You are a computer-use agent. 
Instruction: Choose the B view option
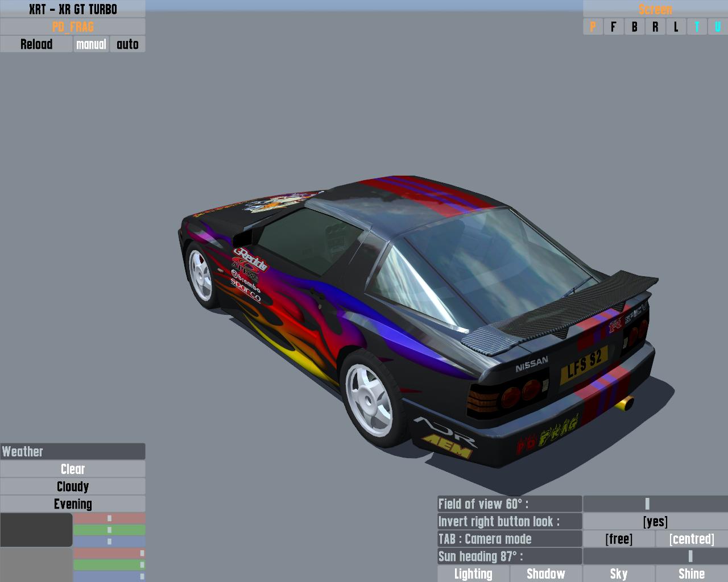[x=634, y=27]
